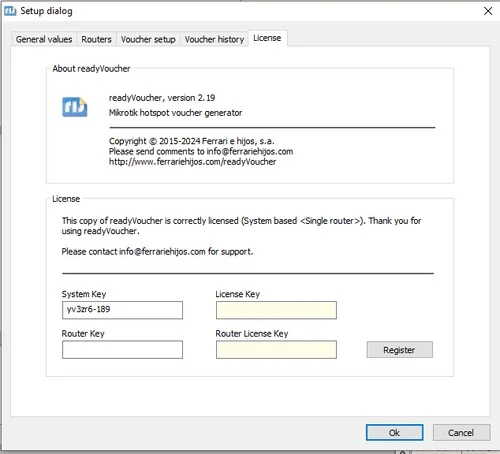The height and width of the screenshot is (454, 500).
Task: Open the Routers tab
Action: pos(96,39)
